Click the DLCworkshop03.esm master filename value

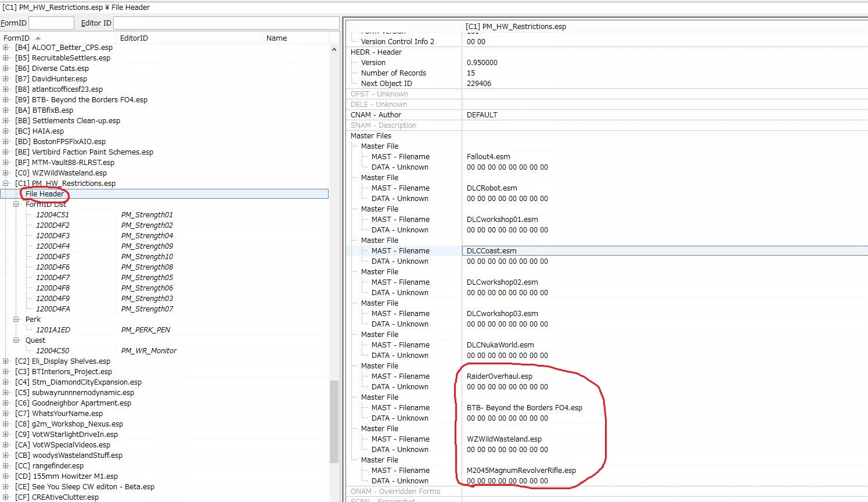pyautogui.click(x=502, y=314)
